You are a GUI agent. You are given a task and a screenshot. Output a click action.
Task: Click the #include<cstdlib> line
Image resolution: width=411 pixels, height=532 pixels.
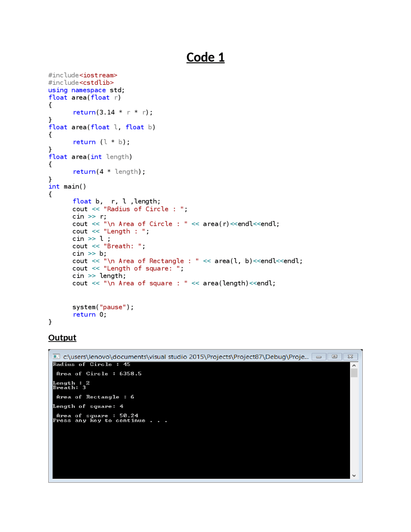point(81,83)
